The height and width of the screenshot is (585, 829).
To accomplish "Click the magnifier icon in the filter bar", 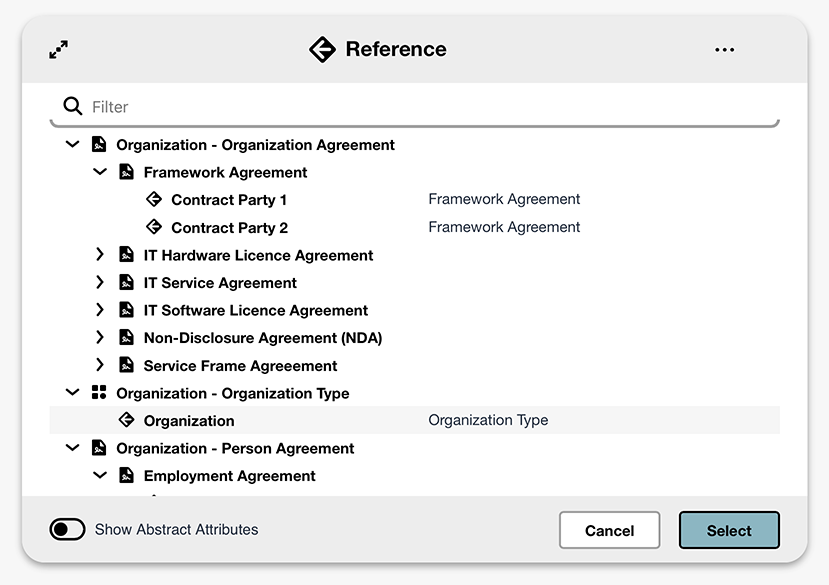I will pos(73,106).
